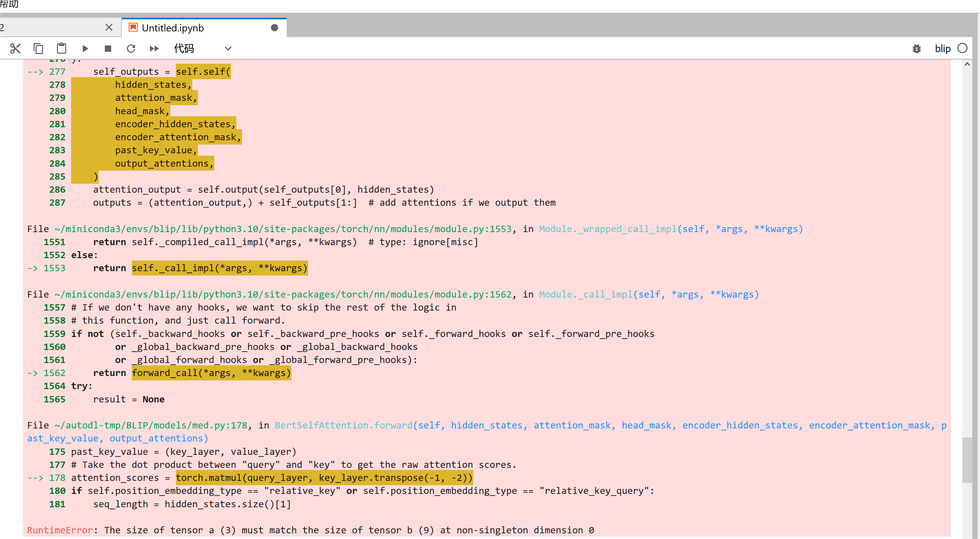Click the unsaved dot on the Untitled.ipynb tab
Image resolution: width=980 pixels, height=539 pixels.
click(x=274, y=28)
